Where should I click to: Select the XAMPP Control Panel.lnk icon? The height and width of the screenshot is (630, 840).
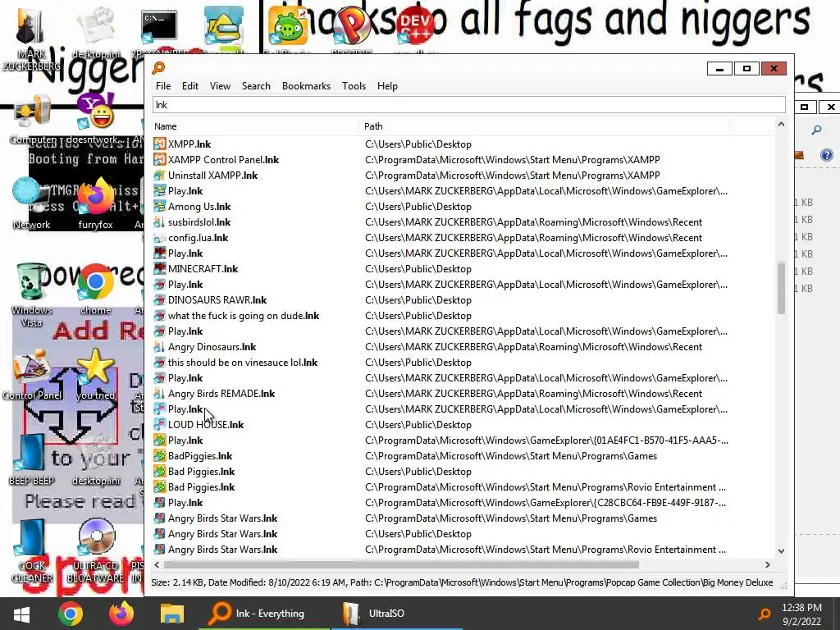(159, 160)
